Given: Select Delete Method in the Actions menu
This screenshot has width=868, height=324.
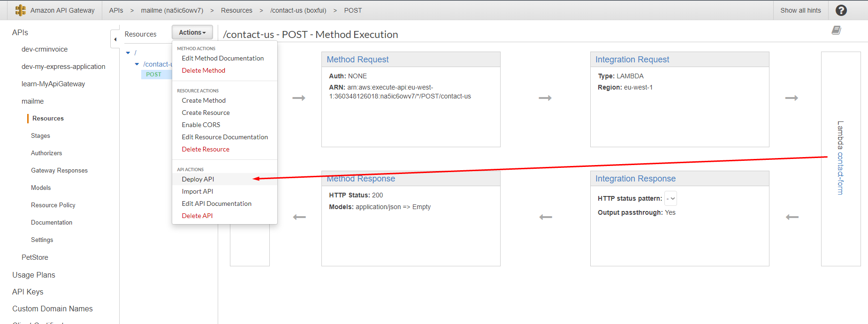Looking at the screenshot, I should coord(204,70).
